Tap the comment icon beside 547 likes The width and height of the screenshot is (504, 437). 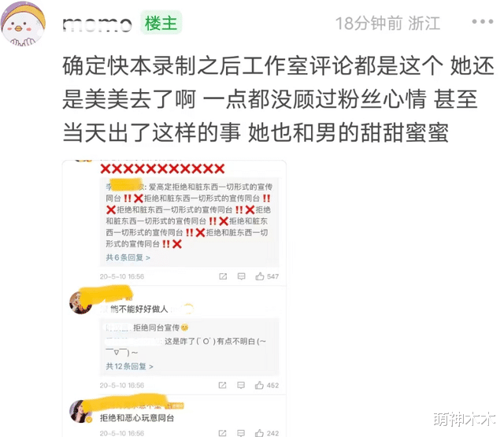click(x=242, y=276)
